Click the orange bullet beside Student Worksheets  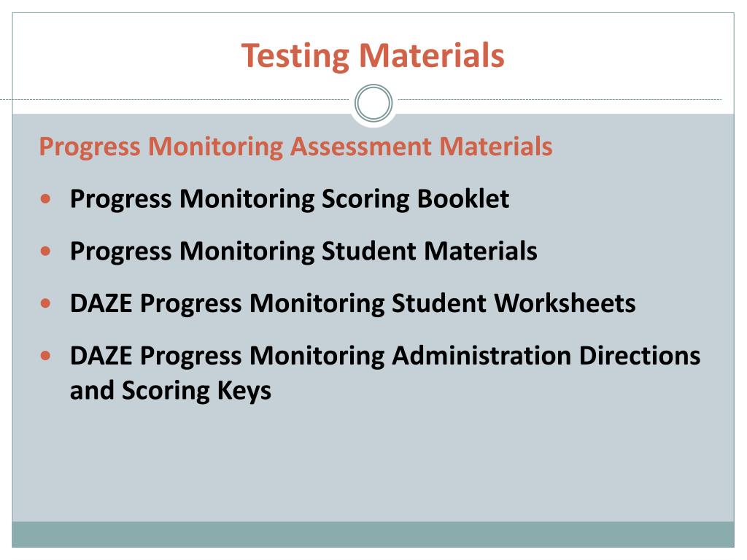(x=46, y=303)
